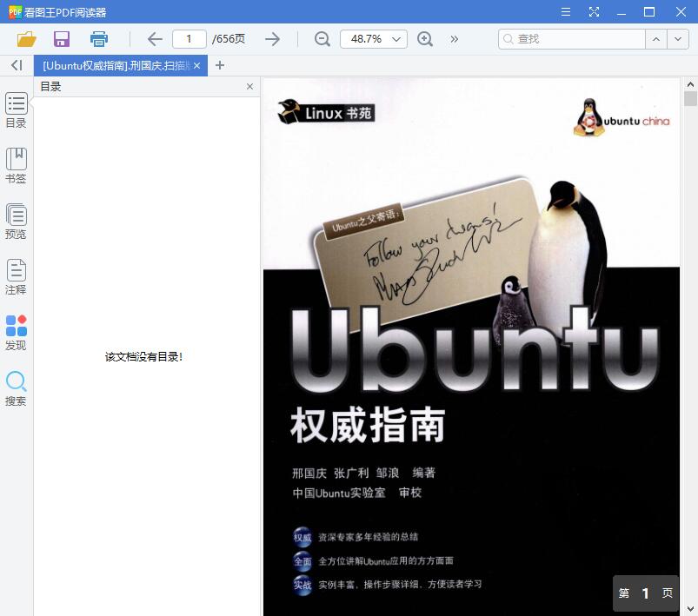Open the 预览 thumbnails panel
698x616 pixels.
(x=16, y=222)
